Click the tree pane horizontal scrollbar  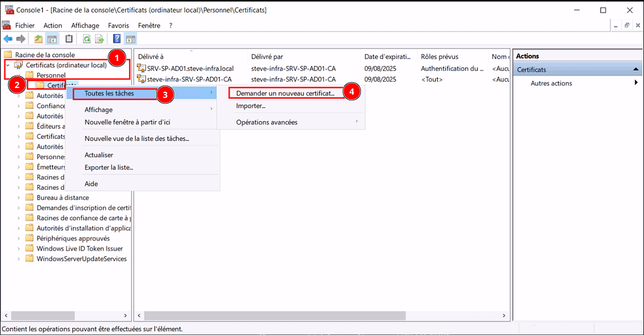click(x=63, y=315)
